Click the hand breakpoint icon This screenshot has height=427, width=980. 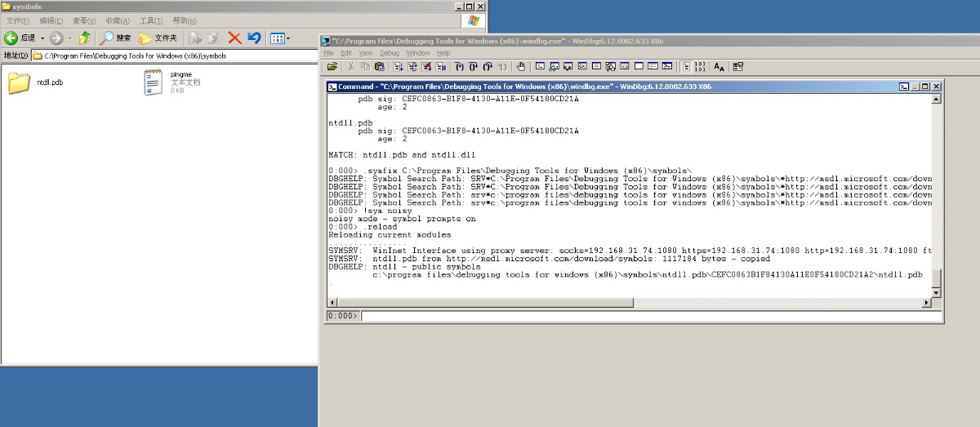pyautogui.click(x=521, y=66)
